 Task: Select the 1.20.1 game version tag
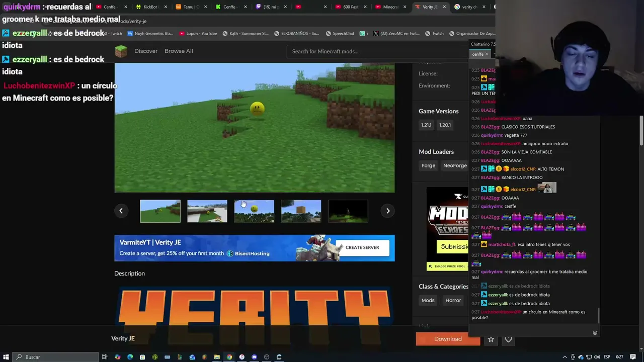click(445, 125)
